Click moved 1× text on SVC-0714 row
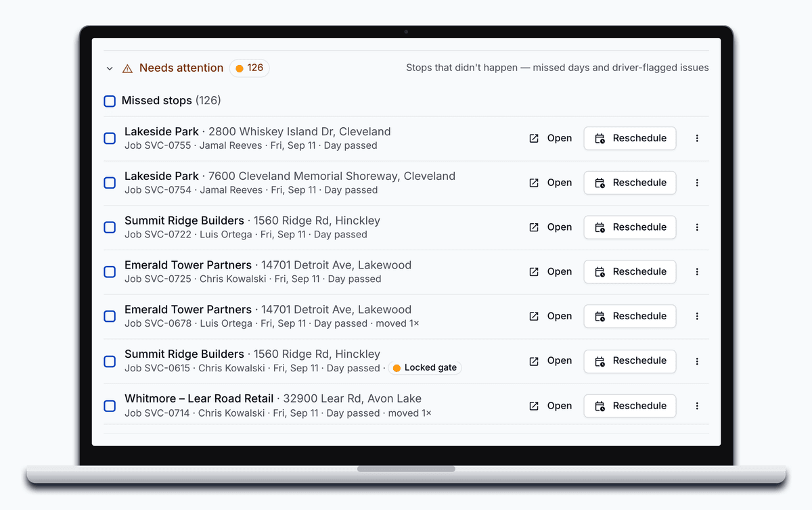This screenshot has width=812, height=510. [409, 413]
